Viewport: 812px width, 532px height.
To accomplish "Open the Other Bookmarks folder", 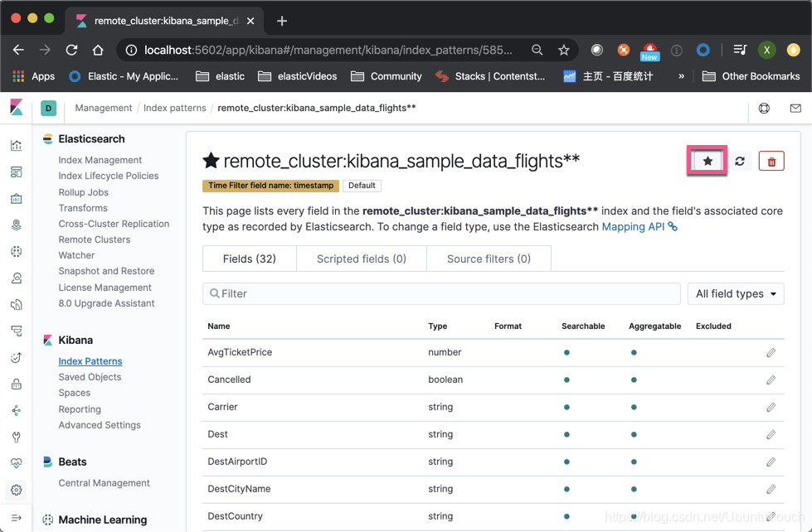I will (751, 76).
